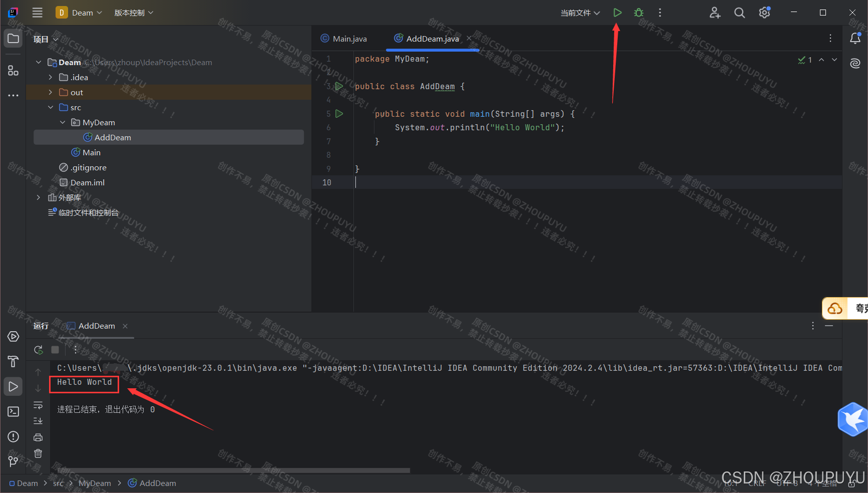Viewport: 868px width, 493px height.
Task: Click src in the breadcrumb bar
Action: point(58,483)
